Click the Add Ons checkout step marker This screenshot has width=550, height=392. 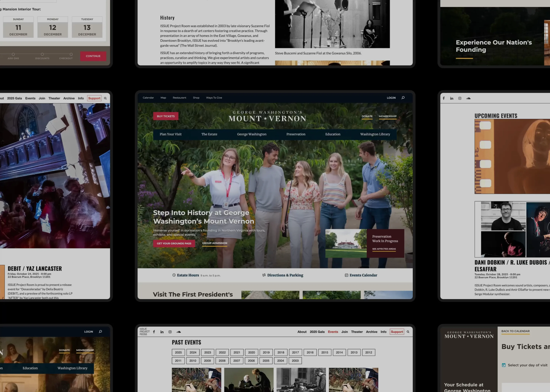pyautogui.click(x=13, y=54)
